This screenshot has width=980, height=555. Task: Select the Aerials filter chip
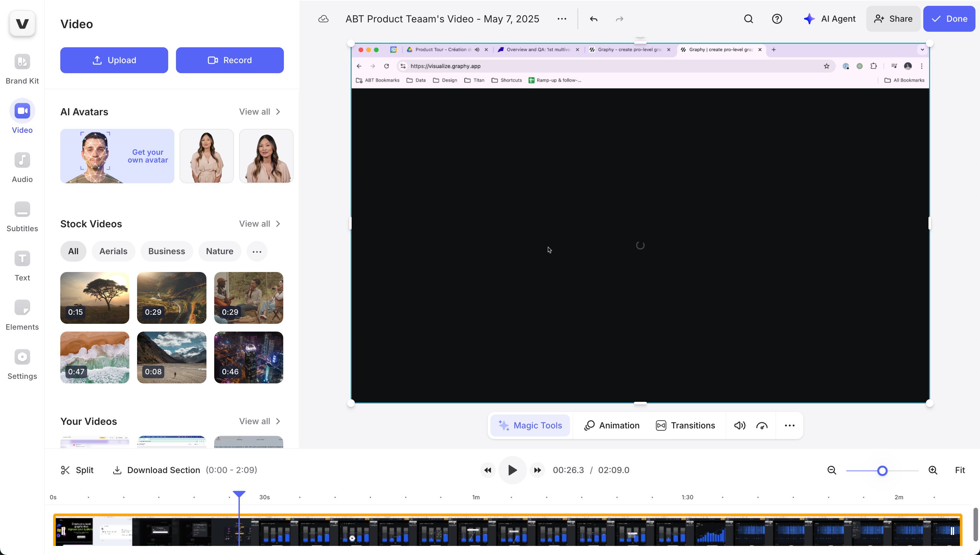click(113, 251)
